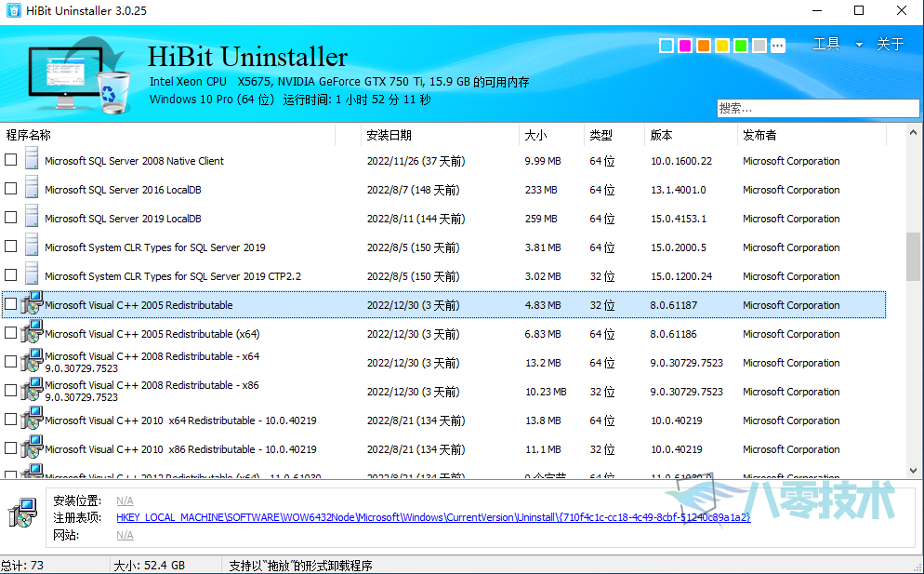
Task: Tick checkbox for Microsoft SQL Server 2019 LocalDB
Action: pyautogui.click(x=10, y=218)
